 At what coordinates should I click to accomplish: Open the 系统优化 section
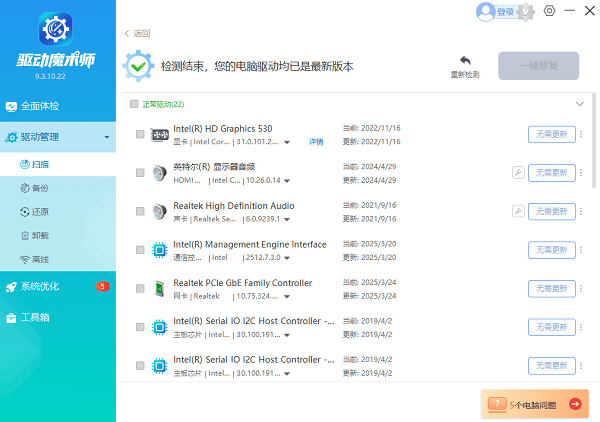tap(58, 287)
